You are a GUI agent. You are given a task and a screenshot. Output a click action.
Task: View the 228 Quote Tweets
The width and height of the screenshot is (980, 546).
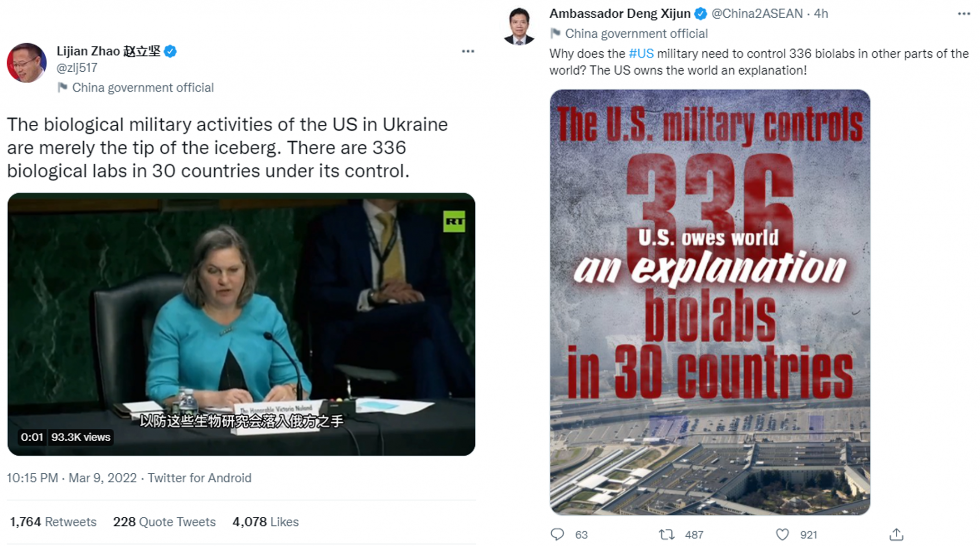164,522
